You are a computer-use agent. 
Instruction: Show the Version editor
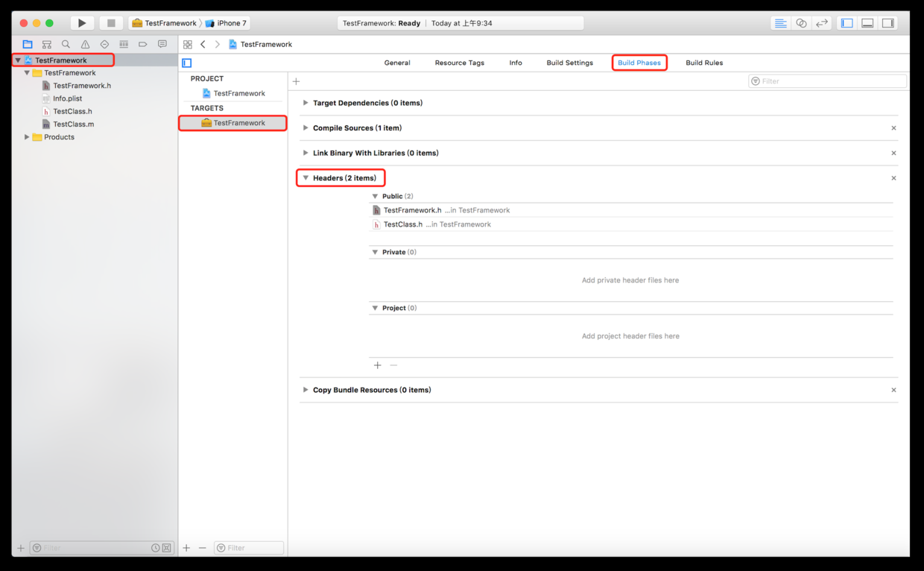[x=821, y=23]
